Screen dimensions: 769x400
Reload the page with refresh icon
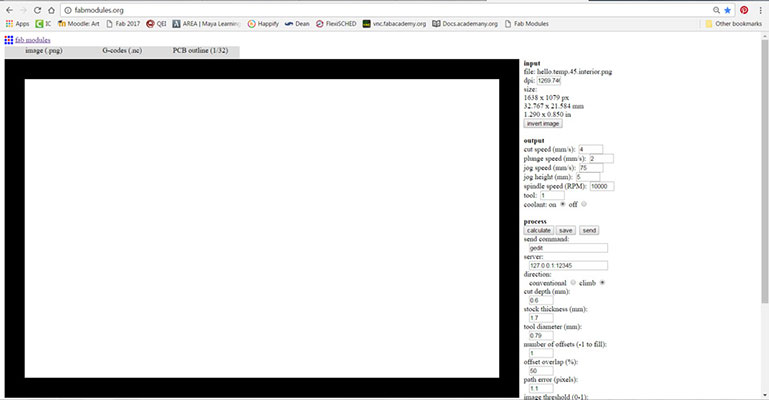coord(37,10)
